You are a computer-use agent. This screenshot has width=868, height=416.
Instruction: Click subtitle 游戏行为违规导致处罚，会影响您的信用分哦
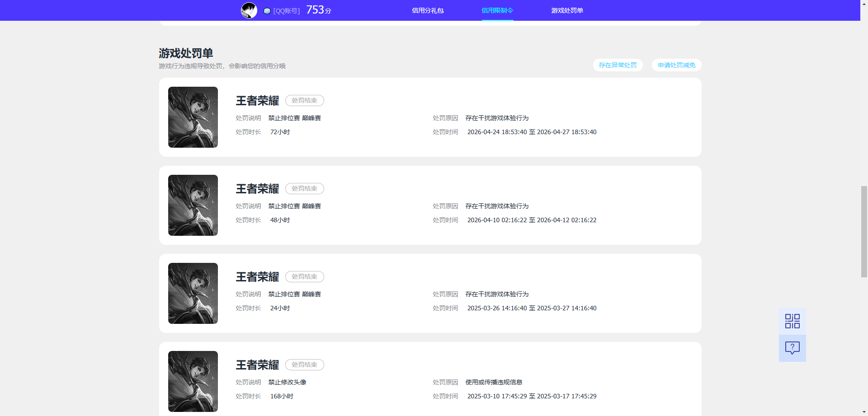[x=222, y=66]
